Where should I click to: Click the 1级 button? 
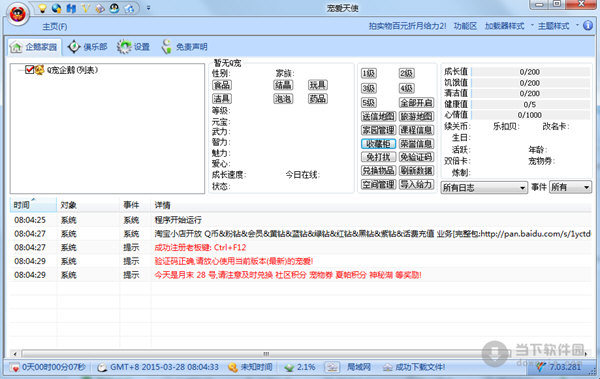[x=369, y=73]
